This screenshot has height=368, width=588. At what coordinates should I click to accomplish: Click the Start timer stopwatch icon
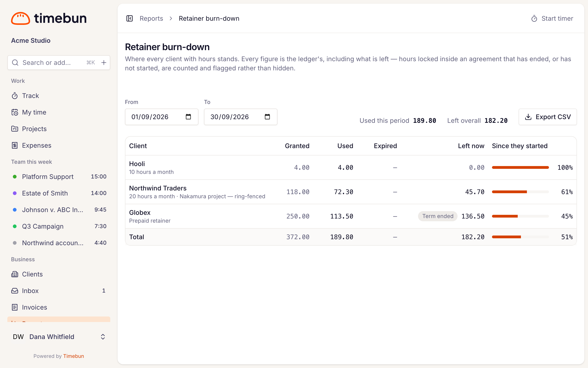(534, 18)
